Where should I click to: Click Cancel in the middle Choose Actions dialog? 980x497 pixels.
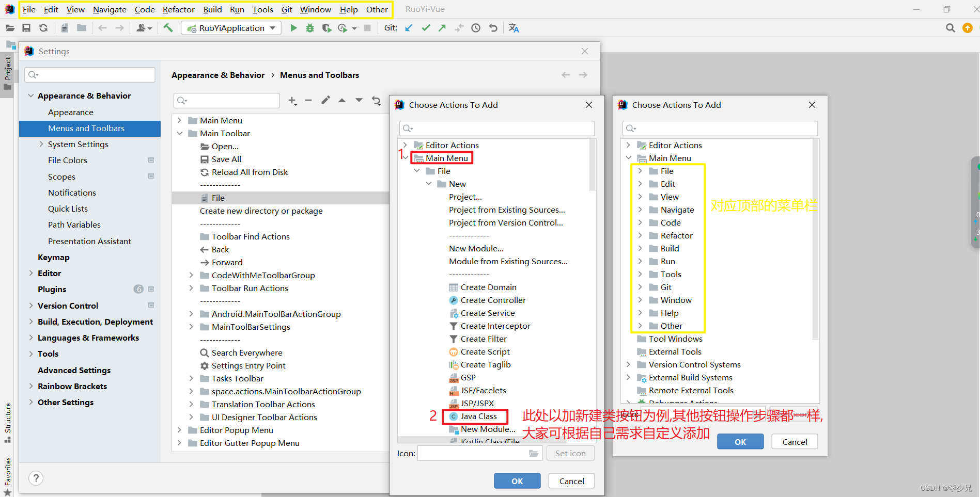point(571,481)
